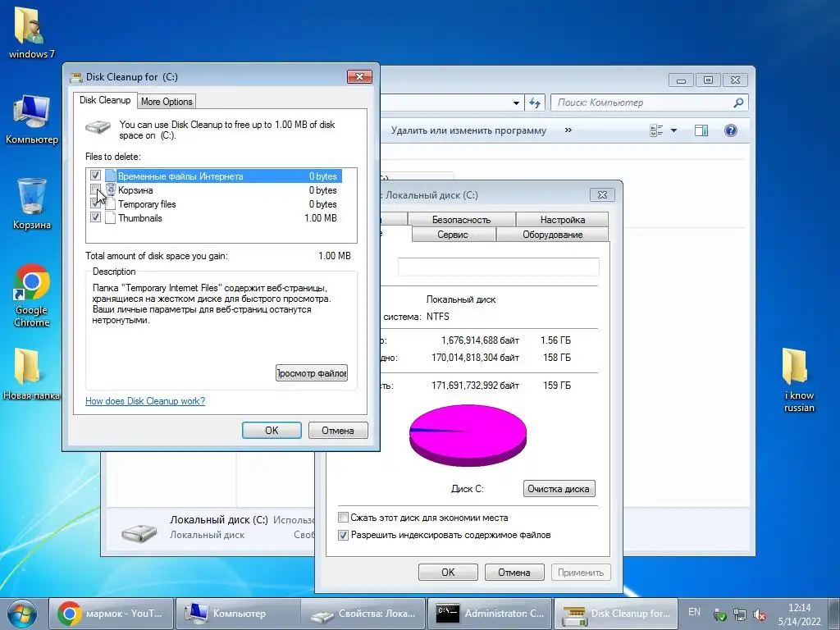Click OK in Disk Cleanup dialog
Viewport: 840px width, 630px height.
coord(272,430)
